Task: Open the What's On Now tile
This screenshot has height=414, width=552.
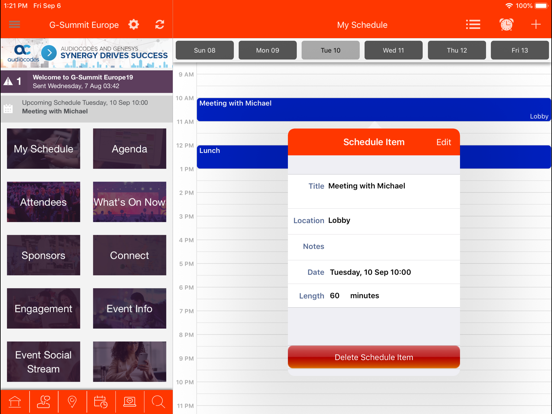Action: [130, 202]
